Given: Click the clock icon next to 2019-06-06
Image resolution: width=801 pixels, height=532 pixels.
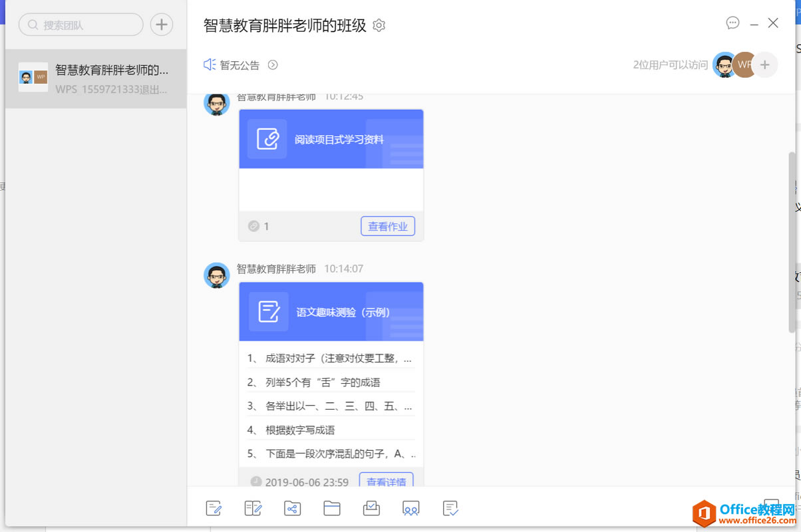Looking at the screenshot, I should click(256, 481).
